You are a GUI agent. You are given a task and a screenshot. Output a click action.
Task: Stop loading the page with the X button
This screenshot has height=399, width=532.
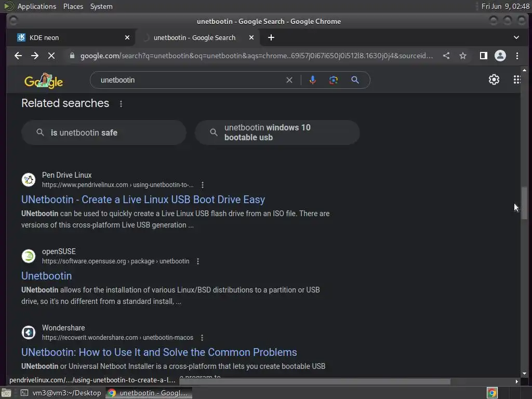(x=51, y=56)
